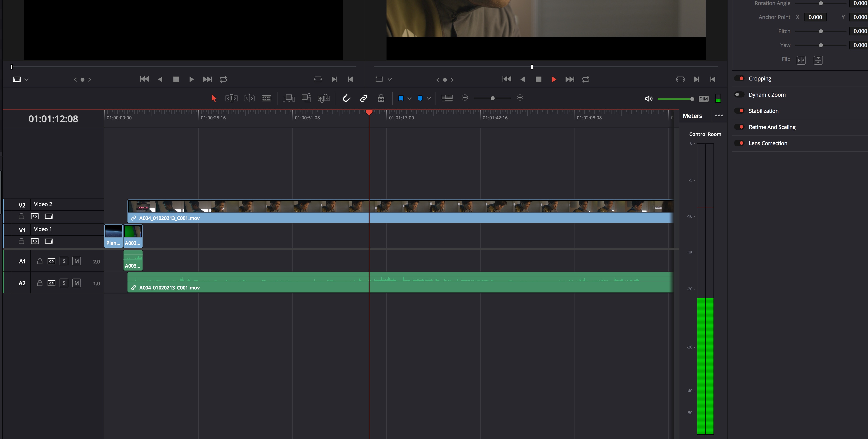Open flag color dropdown arrow
This screenshot has width=868, height=439.
click(409, 98)
